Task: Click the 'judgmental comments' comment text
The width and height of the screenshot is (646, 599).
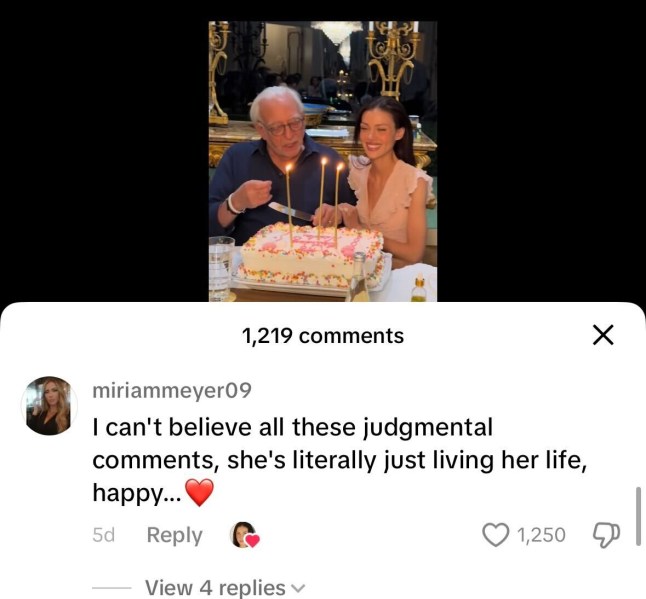Action: (292, 444)
